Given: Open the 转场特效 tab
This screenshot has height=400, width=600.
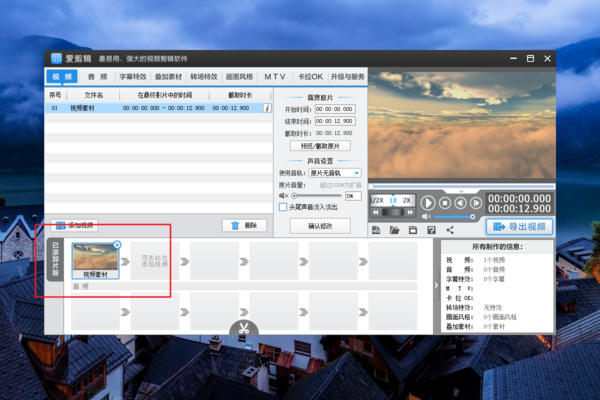Looking at the screenshot, I should pyautogui.click(x=204, y=77).
